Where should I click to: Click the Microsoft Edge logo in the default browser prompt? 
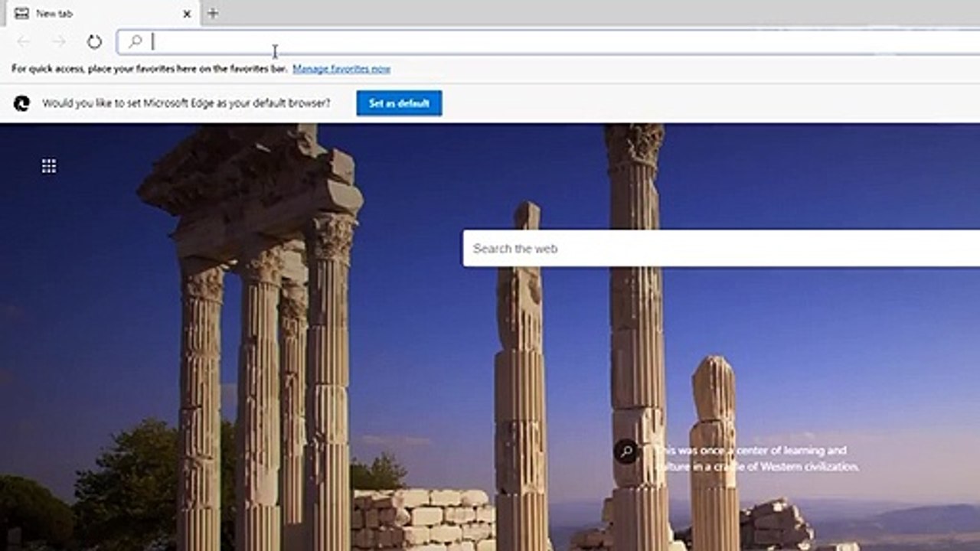(x=21, y=103)
